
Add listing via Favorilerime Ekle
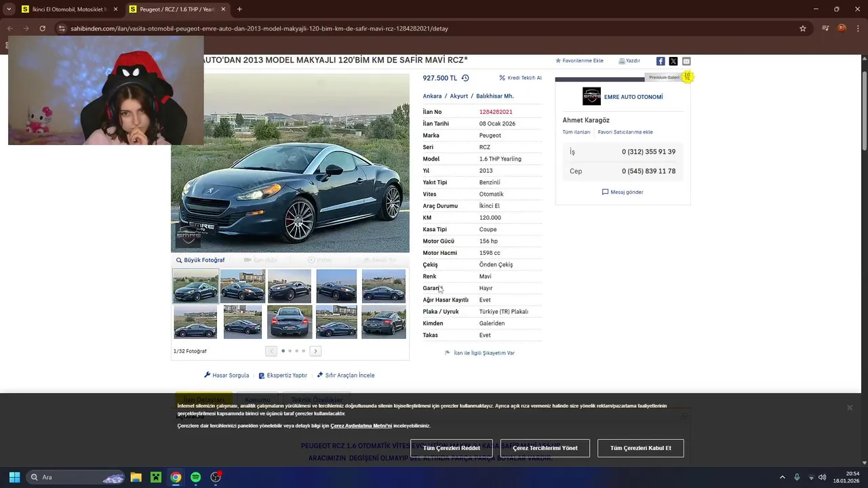tap(579, 61)
